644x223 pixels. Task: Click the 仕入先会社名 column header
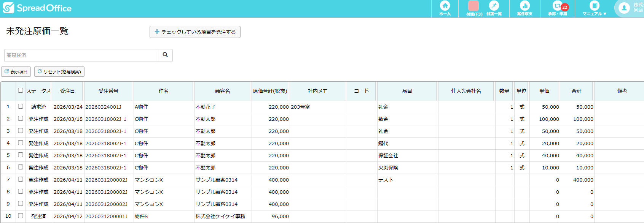click(x=466, y=91)
